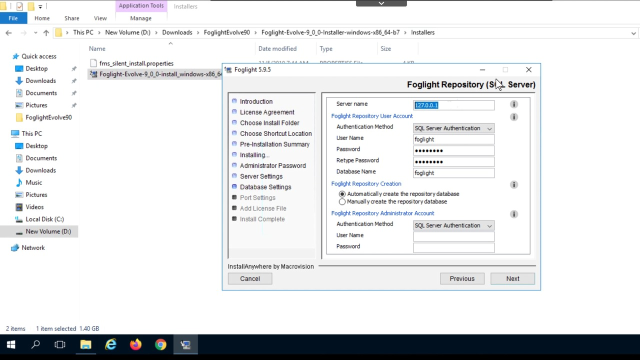
Task: Open Videos folder in sidebar
Action: pos(34,207)
